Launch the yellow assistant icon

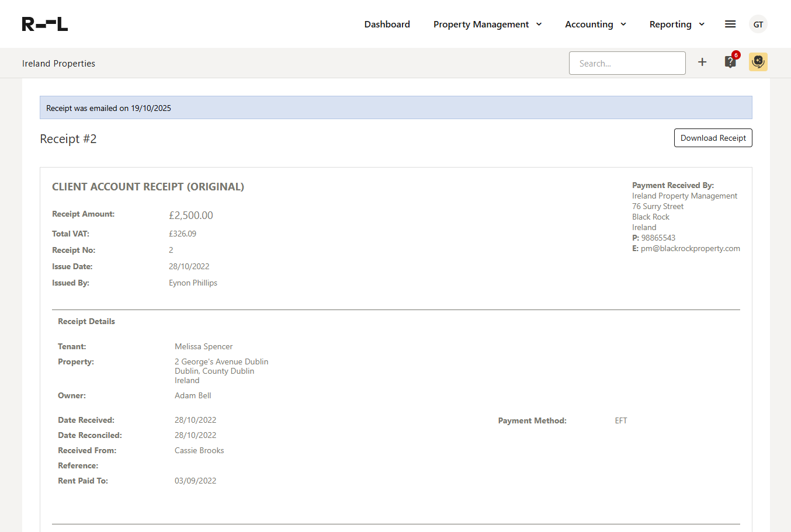point(758,62)
